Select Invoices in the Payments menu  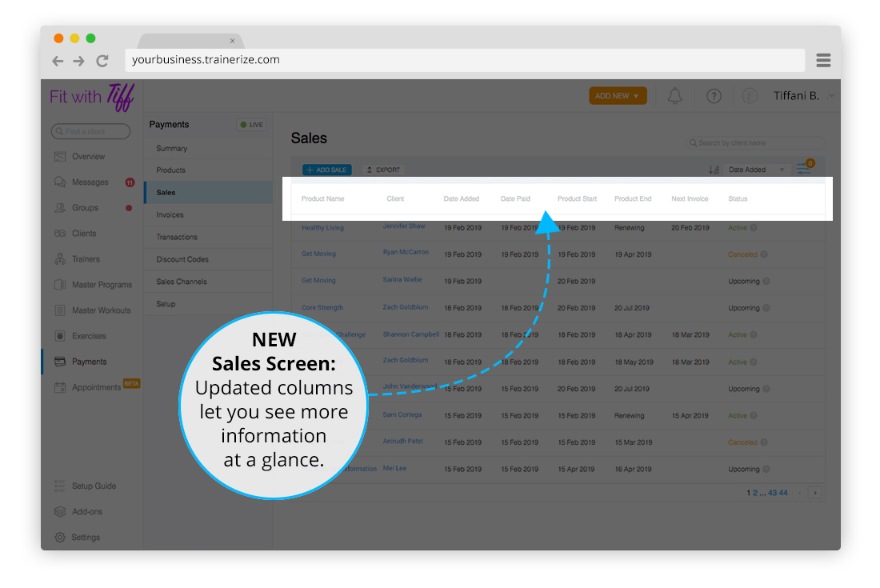170,215
